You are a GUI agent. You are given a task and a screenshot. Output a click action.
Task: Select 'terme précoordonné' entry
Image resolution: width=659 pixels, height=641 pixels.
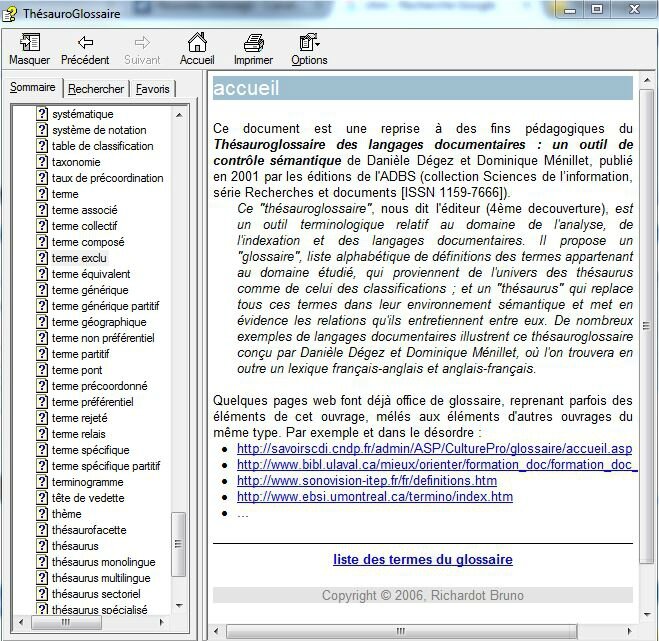100,385
